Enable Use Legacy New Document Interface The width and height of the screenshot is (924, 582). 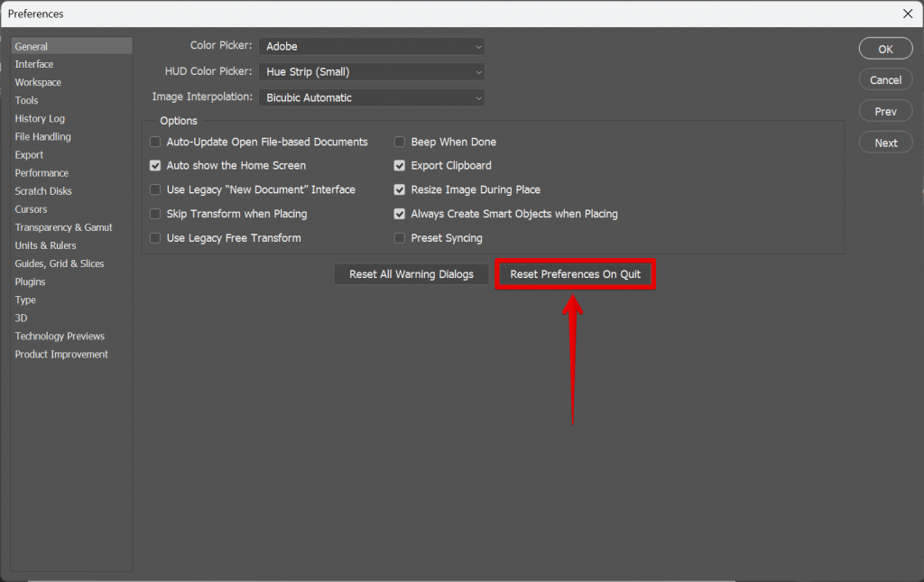coord(154,189)
